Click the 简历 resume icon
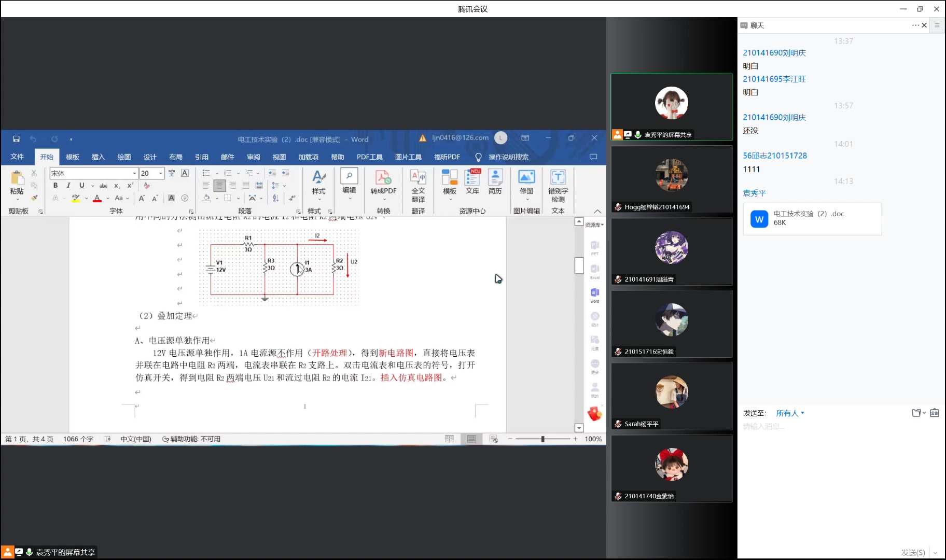 tap(495, 177)
